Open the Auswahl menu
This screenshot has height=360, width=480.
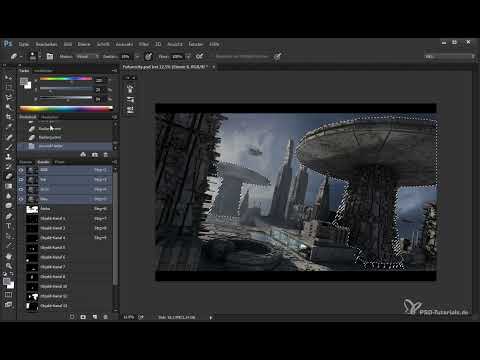tap(124, 44)
